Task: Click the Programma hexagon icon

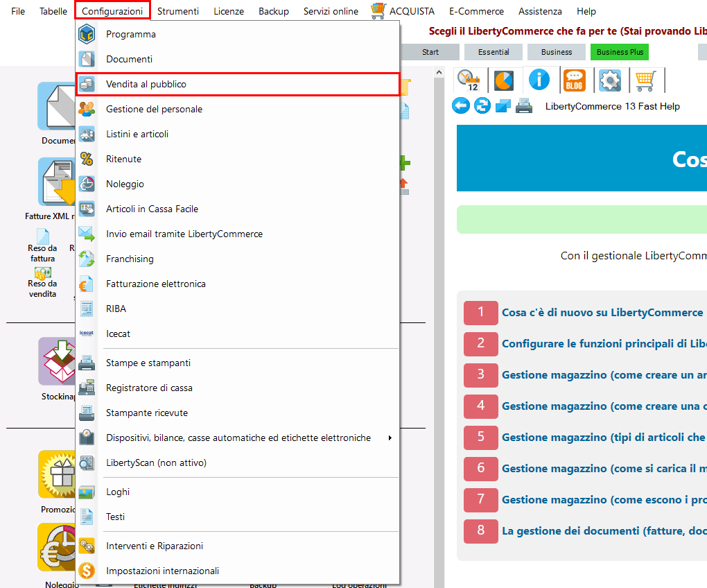Action: [87, 34]
